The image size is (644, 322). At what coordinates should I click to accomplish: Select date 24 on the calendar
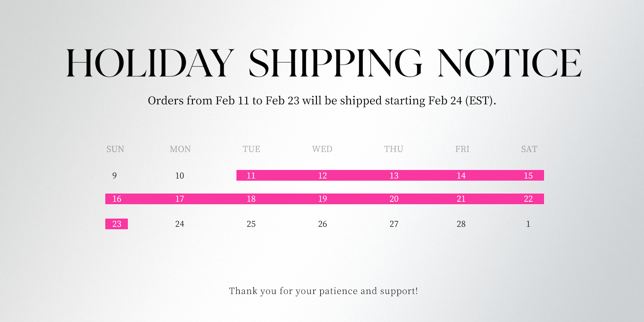click(x=179, y=224)
